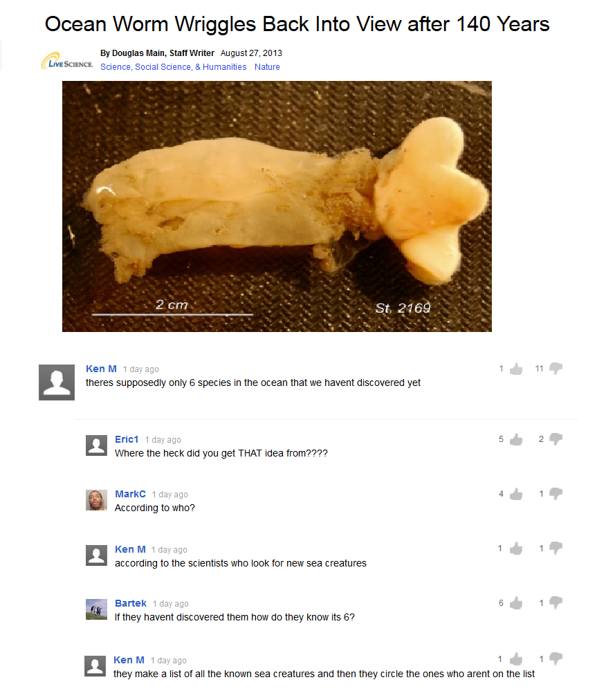The width and height of the screenshot is (597, 700).
Task: View Ken M's profile from top comment
Action: point(101,369)
